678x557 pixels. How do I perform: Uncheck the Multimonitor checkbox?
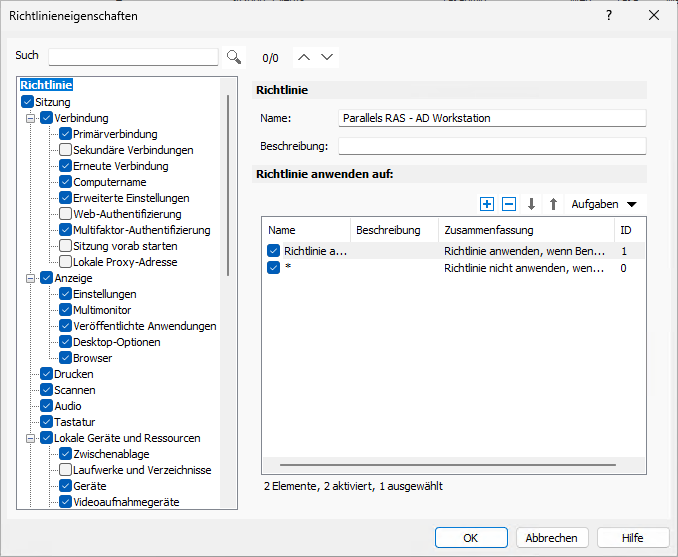(66, 310)
